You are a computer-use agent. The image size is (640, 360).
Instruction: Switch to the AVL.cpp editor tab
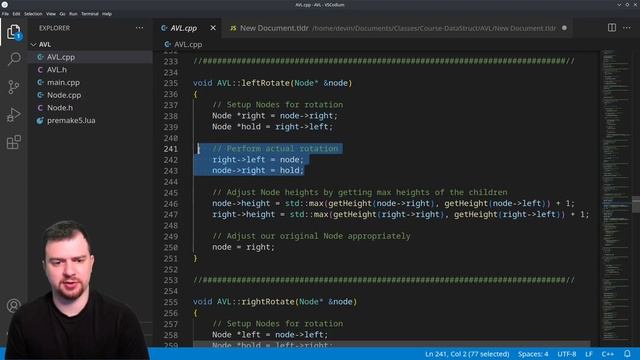coord(184,28)
